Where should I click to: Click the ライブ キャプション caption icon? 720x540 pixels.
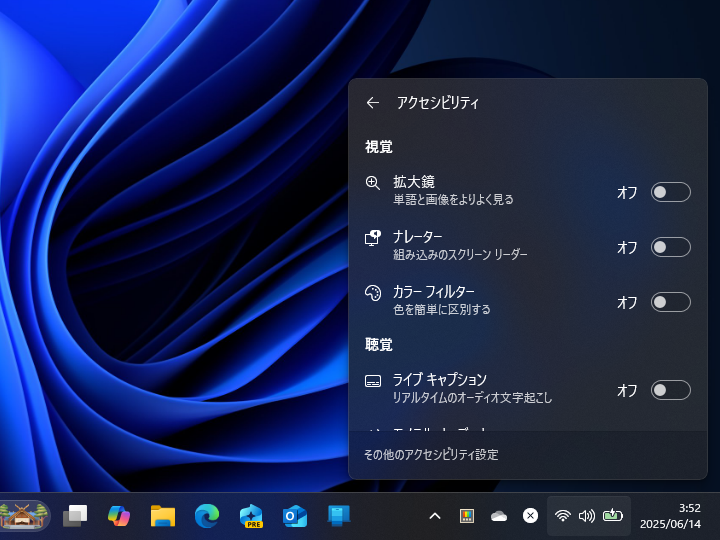[x=373, y=381]
